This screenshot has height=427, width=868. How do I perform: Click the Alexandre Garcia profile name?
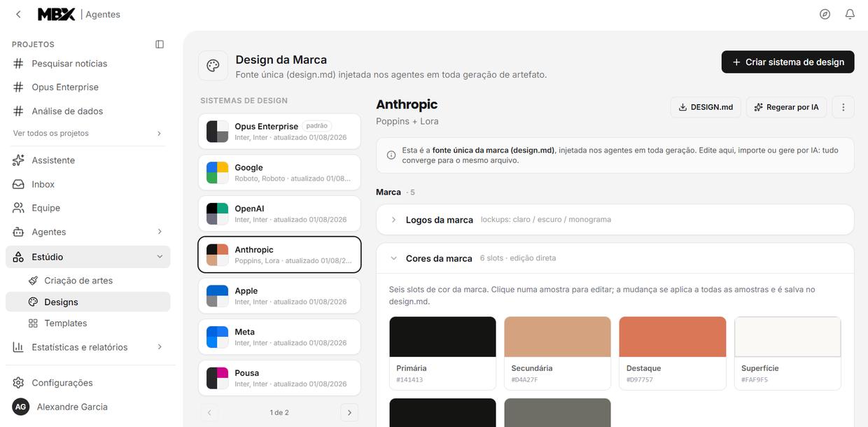click(x=72, y=407)
